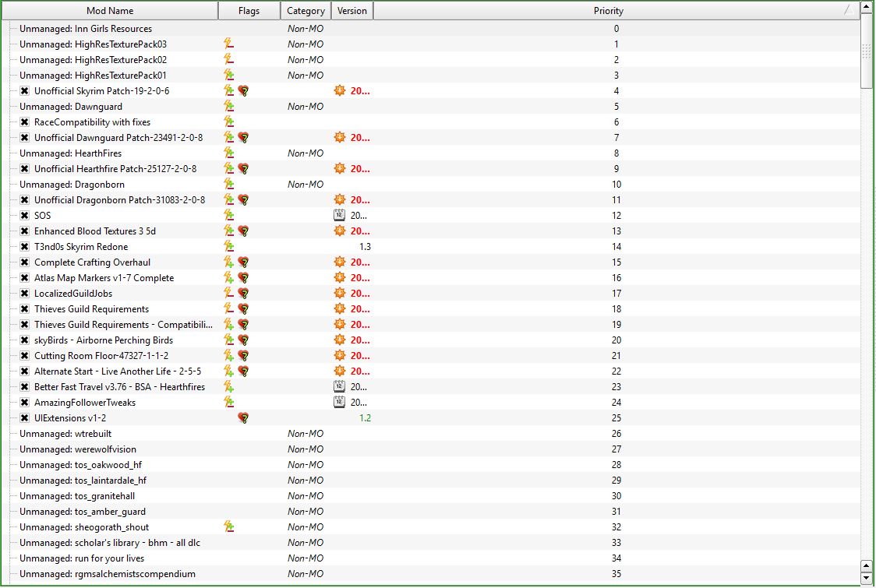Image resolution: width=876 pixels, height=588 pixels.
Task: Click the scrollbar thumb grip
Action: point(866,51)
